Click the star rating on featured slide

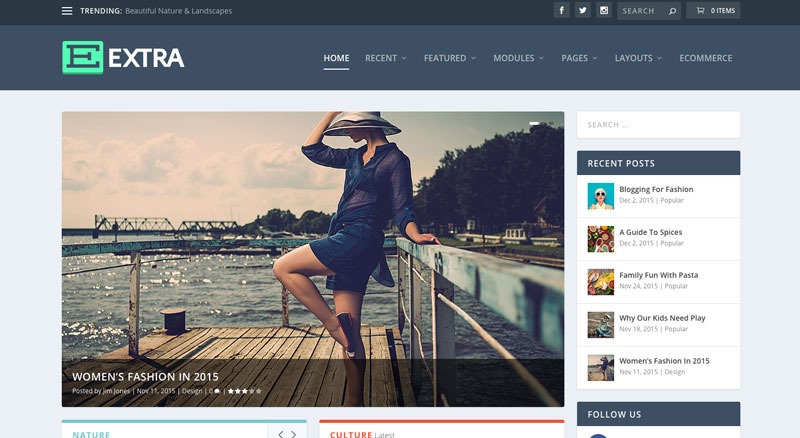[x=244, y=391]
